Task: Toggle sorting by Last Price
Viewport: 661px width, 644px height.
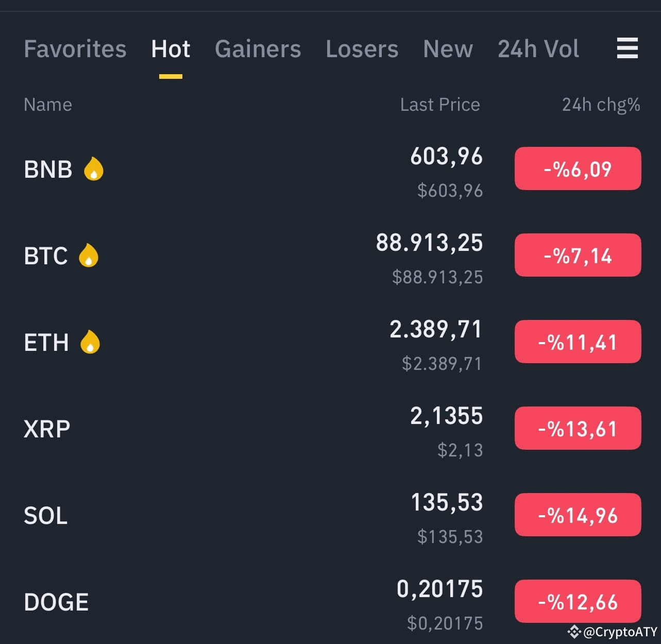Action: coord(440,105)
